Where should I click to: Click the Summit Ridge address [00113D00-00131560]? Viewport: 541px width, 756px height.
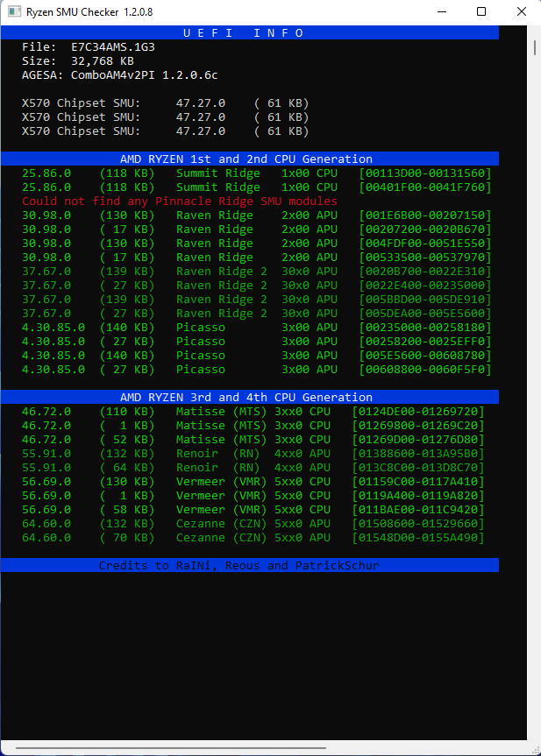(x=425, y=173)
